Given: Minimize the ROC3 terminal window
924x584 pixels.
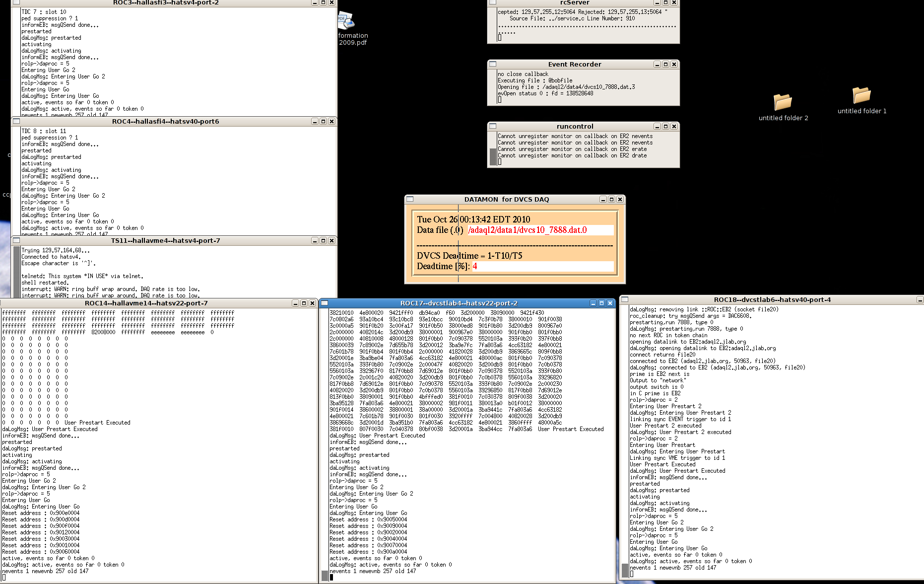Looking at the screenshot, I should [315, 2].
